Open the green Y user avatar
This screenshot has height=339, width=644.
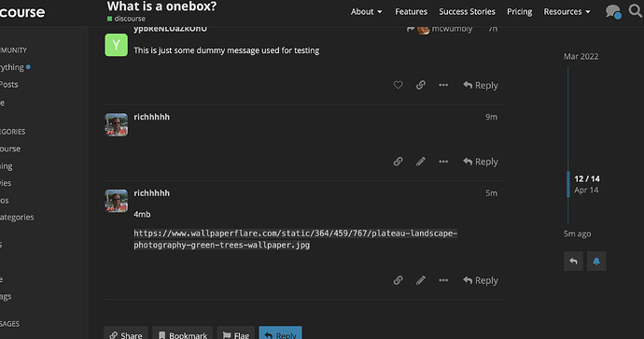pyautogui.click(x=117, y=45)
